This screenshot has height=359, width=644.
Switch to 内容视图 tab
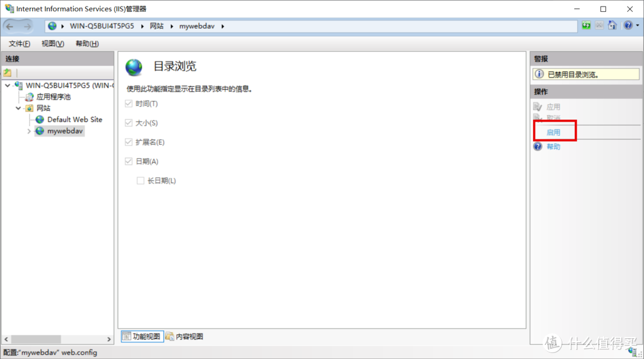[x=185, y=336]
